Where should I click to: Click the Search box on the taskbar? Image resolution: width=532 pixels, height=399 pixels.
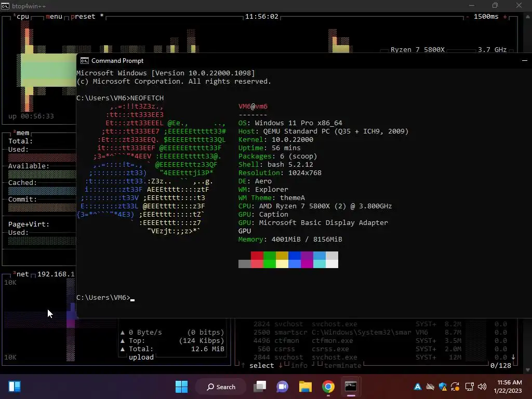(x=221, y=387)
